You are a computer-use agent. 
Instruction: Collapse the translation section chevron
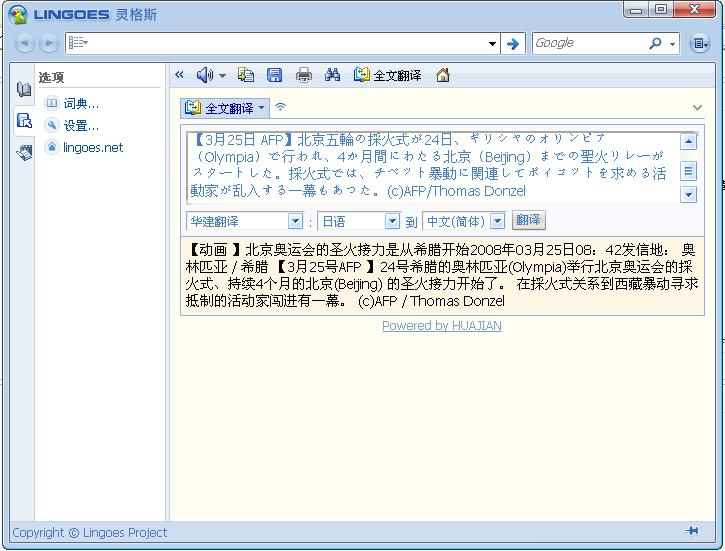pos(697,108)
